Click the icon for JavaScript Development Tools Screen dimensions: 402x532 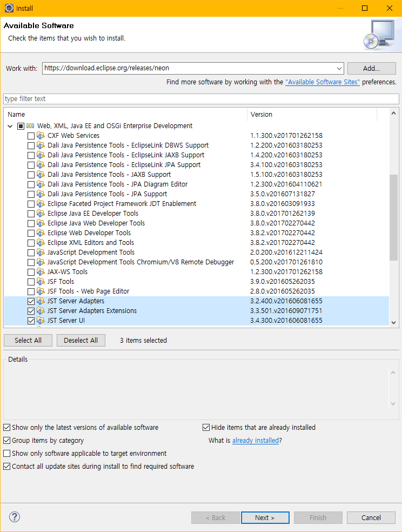click(x=41, y=252)
